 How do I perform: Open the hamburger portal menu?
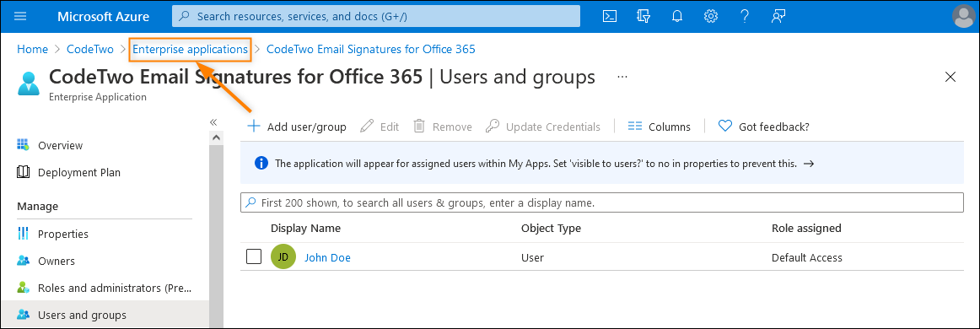pos(20,17)
